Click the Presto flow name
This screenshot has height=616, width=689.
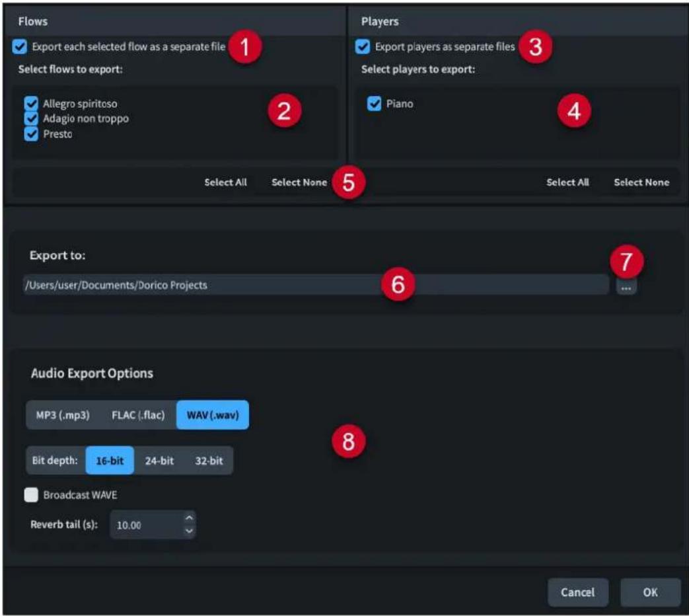coord(57,134)
